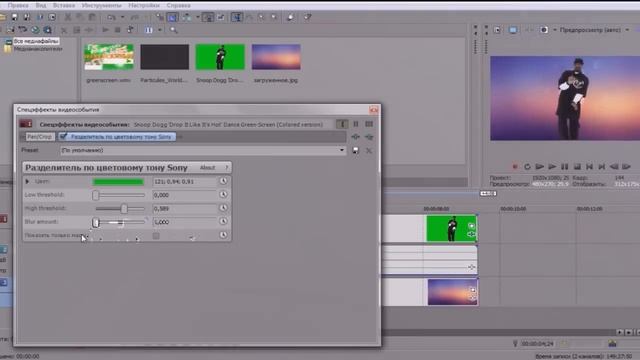Open the Вид menu

click(x=41, y=5)
